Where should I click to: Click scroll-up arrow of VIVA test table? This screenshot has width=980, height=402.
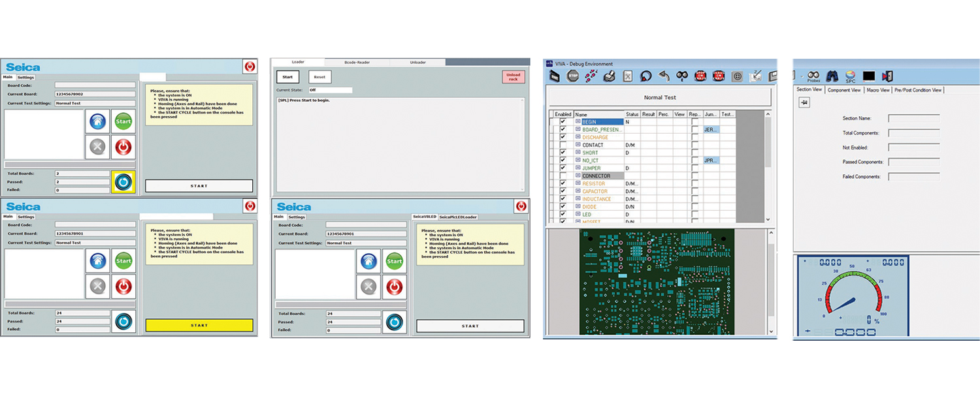pos(768,114)
